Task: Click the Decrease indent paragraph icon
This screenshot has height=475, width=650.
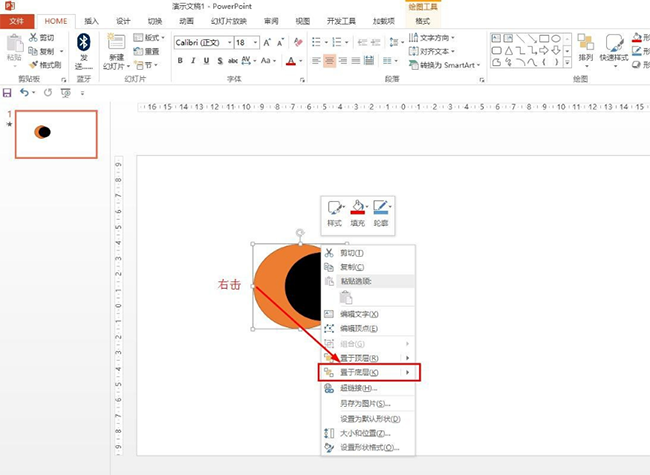Action: [x=362, y=42]
